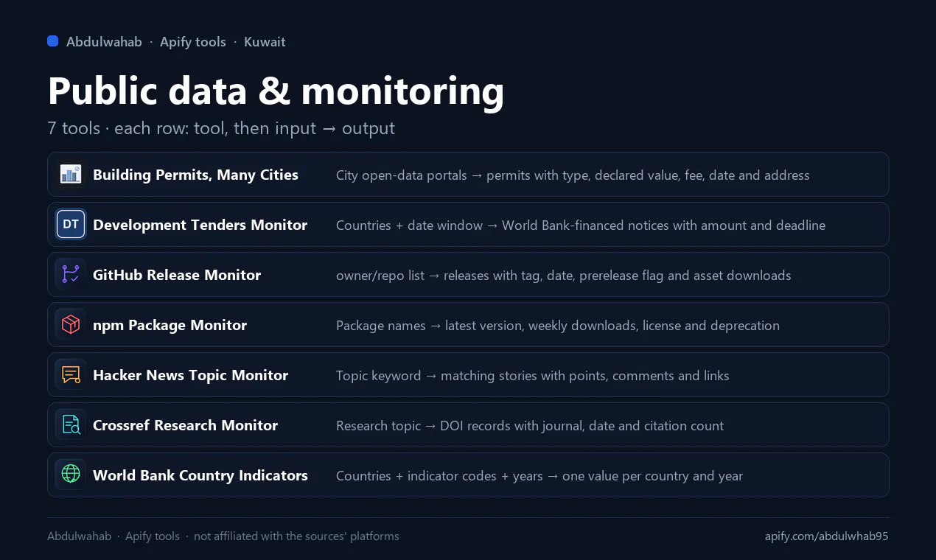Image resolution: width=936 pixels, height=560 pixels.
Task: Open GitHub Release Monitor tool
Action: point(468,275)
